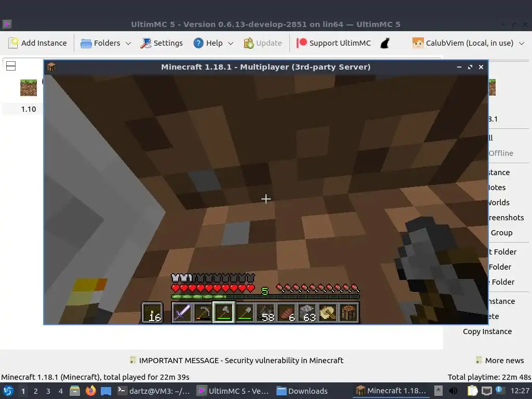Viewport: 532px width, 399px height.
Task: Click the More news button
Action: point(500,361)
